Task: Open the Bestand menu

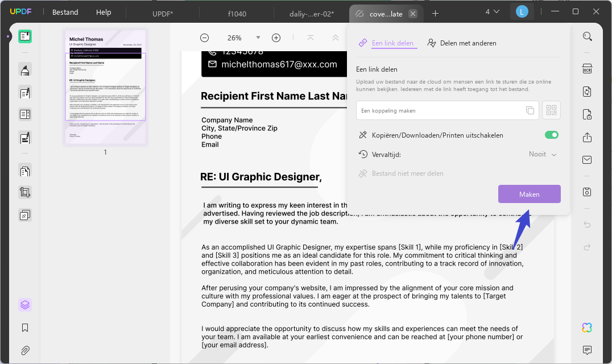Action: 65,12
